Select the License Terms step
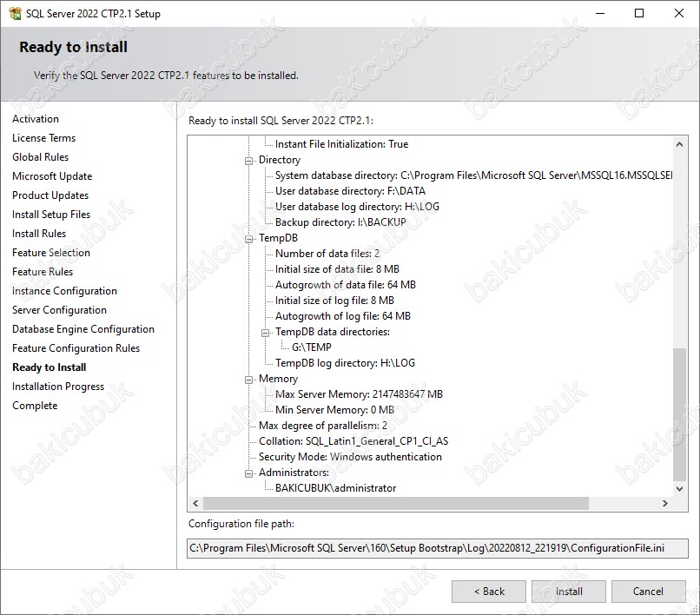This screenshot has height=615, width=700. click(x=43, y=138)
